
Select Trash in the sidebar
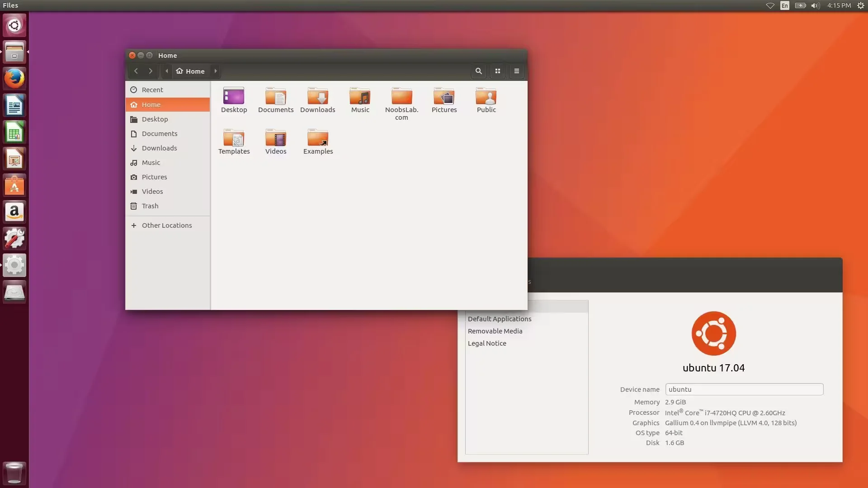tap(150, 206)
